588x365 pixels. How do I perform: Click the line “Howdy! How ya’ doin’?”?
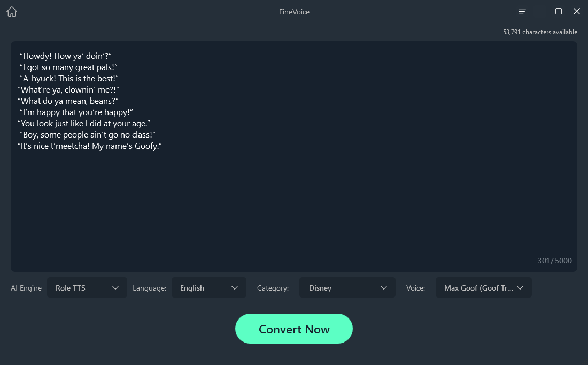pos(66,56)
